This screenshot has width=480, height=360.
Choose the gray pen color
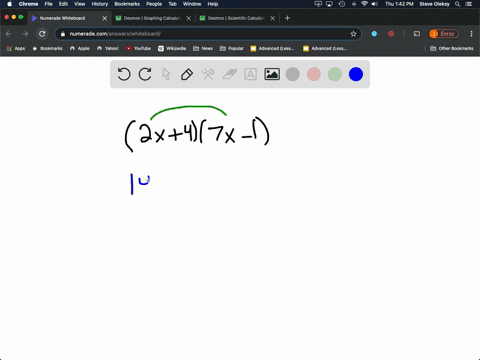tap(293, 74)
